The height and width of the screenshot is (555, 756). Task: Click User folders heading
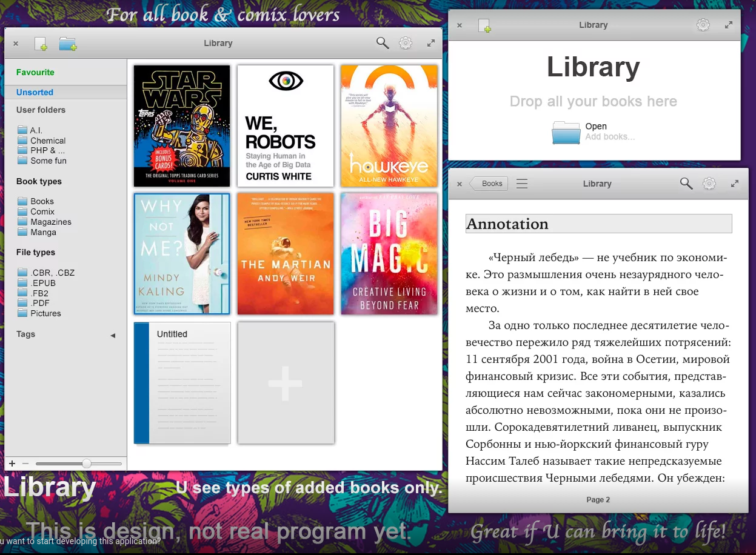click(x=41, y=110)
